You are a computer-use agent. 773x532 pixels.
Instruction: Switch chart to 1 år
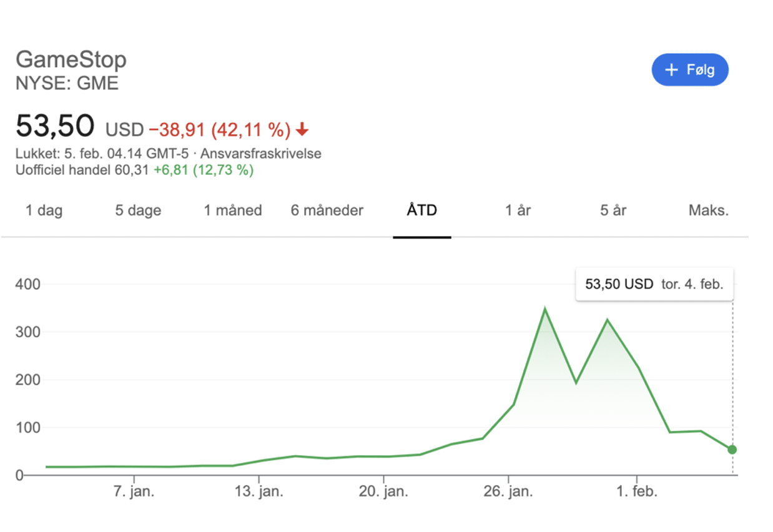coord(518,210)
